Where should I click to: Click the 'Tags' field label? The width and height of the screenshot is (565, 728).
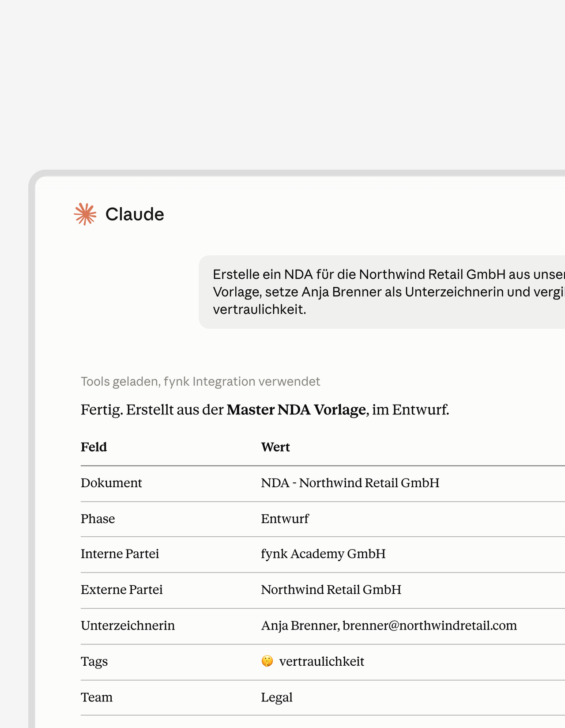tap(94, 661)
